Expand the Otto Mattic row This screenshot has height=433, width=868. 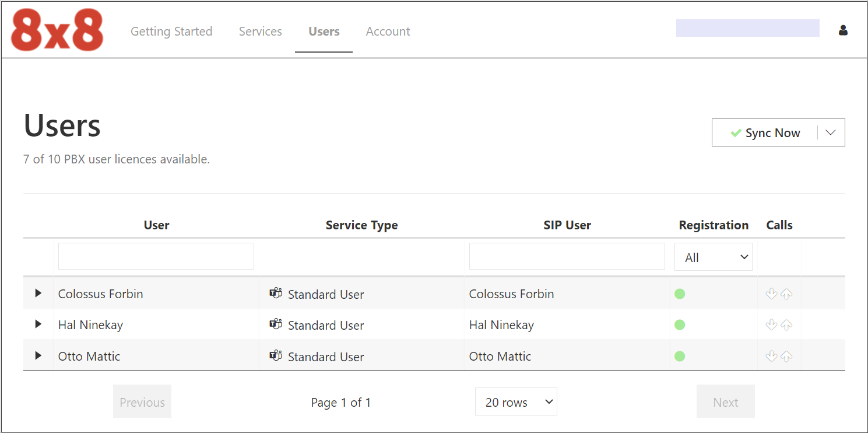37,356
